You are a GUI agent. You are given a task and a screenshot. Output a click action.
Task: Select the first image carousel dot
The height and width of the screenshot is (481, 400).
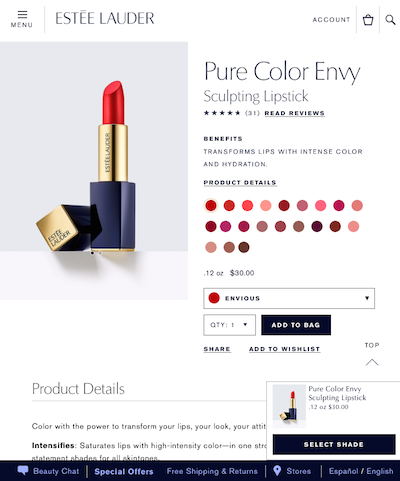pos(92,253)
